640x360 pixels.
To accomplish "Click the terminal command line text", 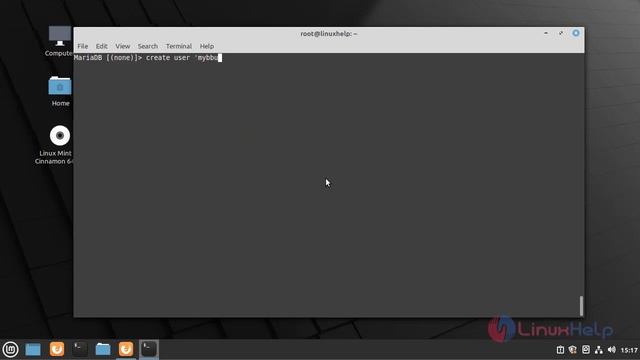I will click(x=147, y=58).
